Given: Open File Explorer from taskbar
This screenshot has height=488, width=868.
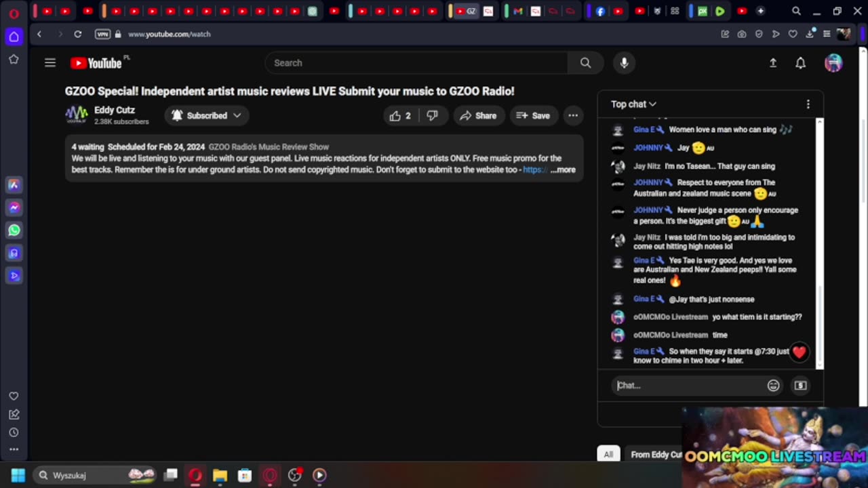Looking at the screenshot, I should [x=220, y=475].
